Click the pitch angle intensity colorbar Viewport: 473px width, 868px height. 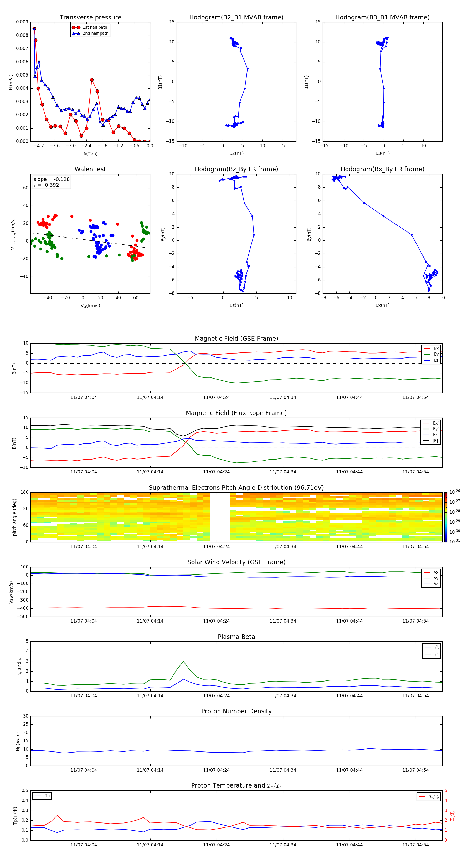tap(446, 517)
